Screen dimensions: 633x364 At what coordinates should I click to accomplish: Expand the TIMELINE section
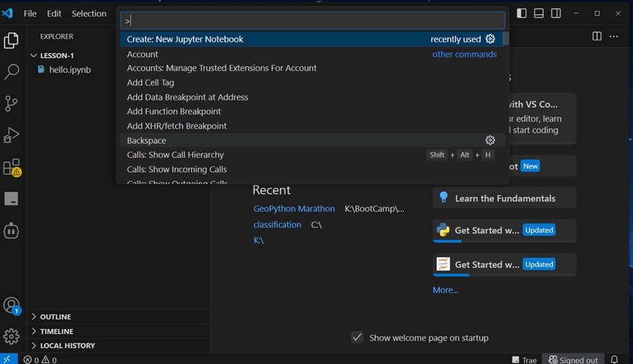pyautogui.click(x=34, y=331)
